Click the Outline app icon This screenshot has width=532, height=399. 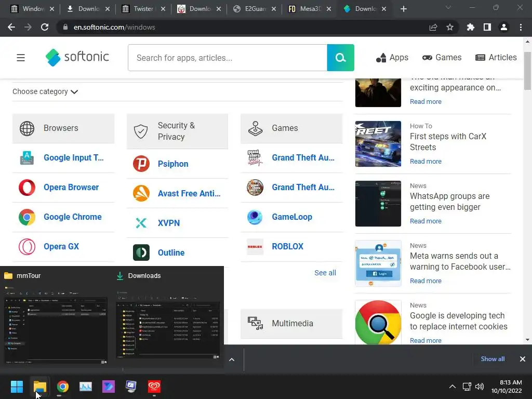[141, 252]
